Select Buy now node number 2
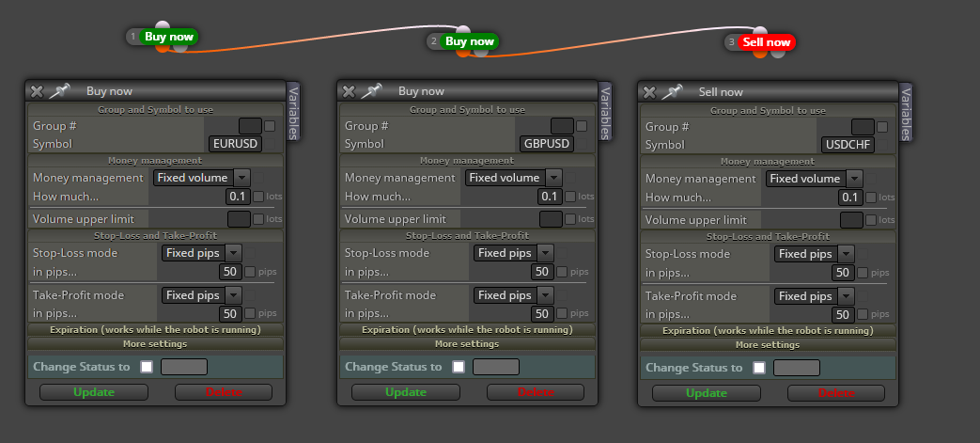Screen dimensions: 980x443 [470, 42]
